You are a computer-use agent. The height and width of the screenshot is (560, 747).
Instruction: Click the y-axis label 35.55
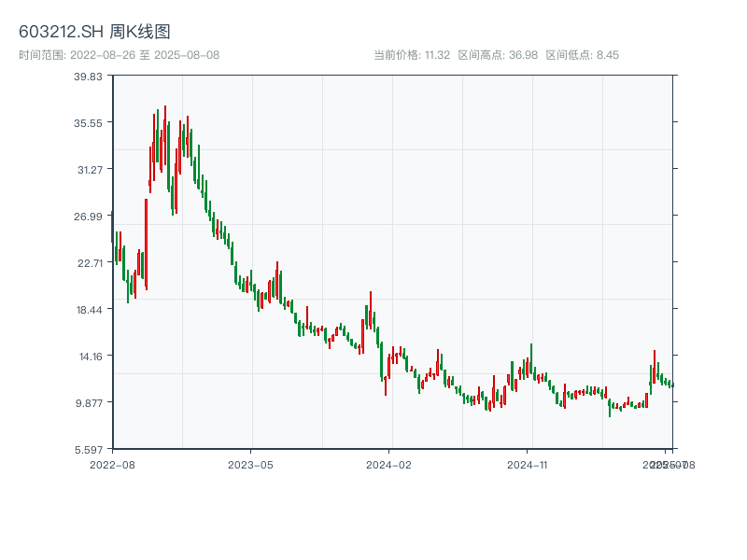tap(88, 123)
